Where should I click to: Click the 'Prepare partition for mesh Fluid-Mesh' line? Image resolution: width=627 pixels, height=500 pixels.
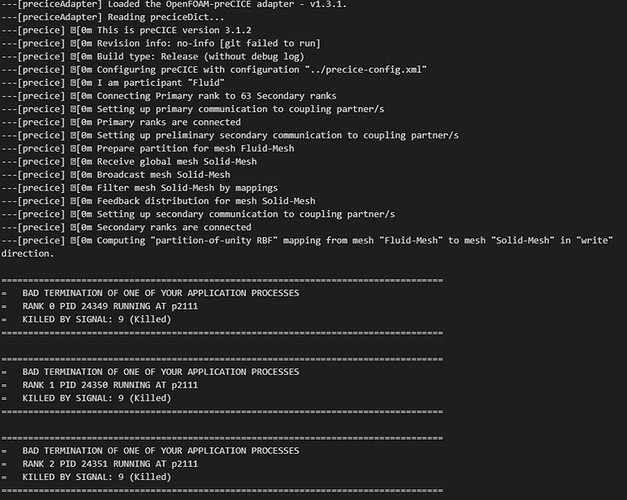(148, 149)
